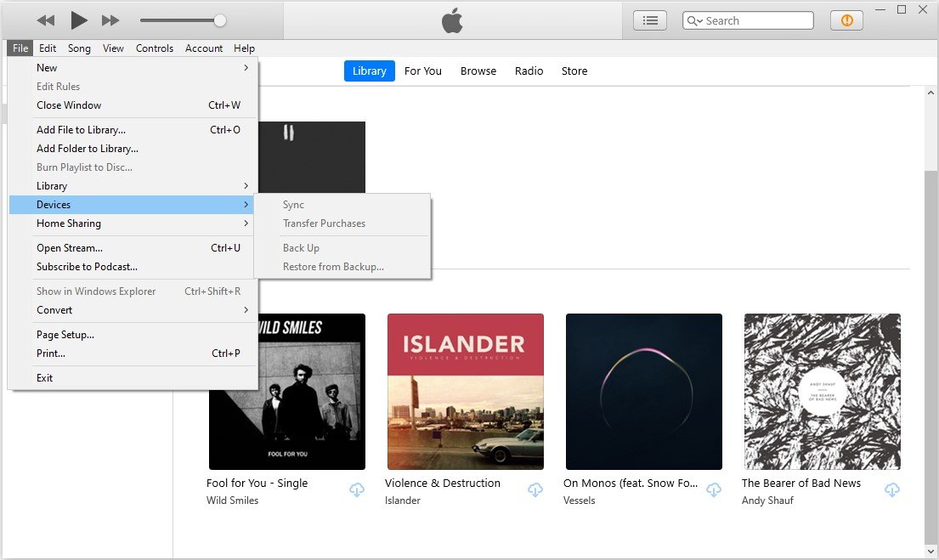
Task: Choose Exit from File menu
Action: [x=133, y=377]
